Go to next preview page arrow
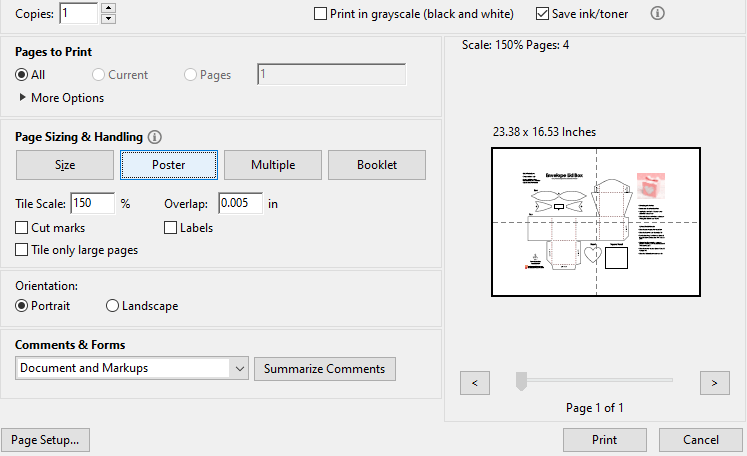This screenshot has width=747, height=456. [x=714, y=381]
